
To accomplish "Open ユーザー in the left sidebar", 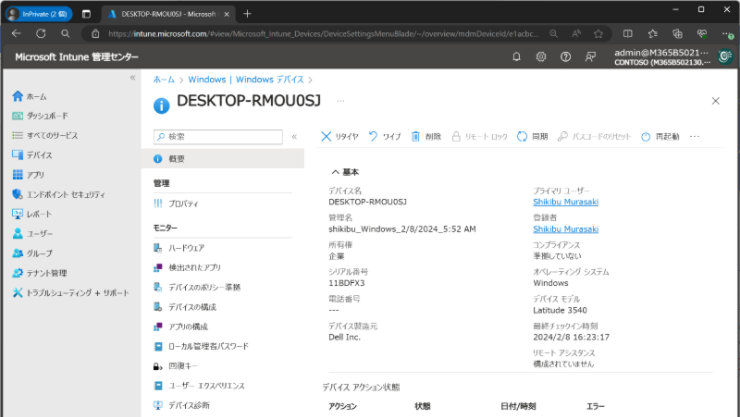I will 33,234.
